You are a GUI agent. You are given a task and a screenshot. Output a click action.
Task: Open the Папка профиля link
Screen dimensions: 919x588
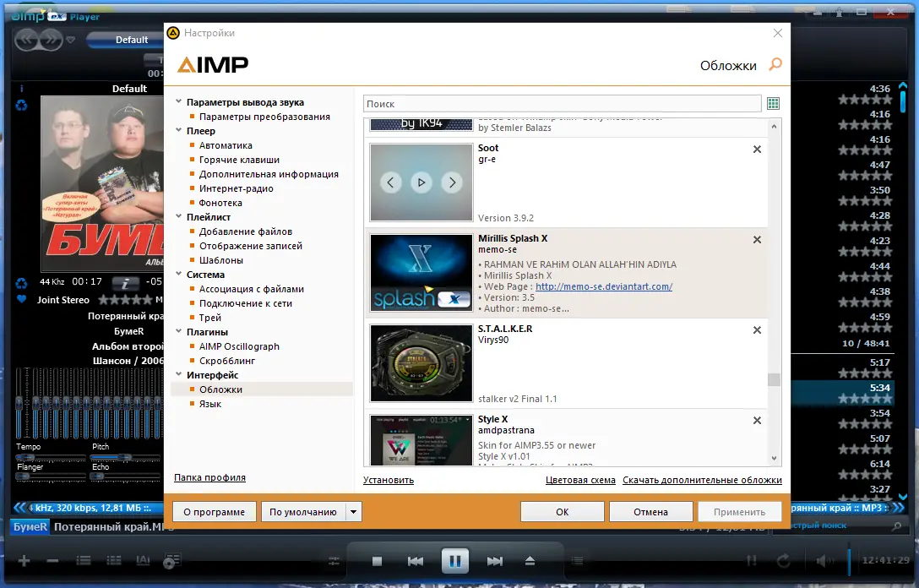click(209, 478)
